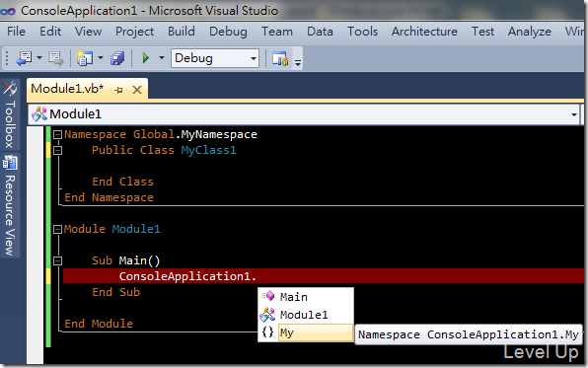
Task: Click the Visual Studio infinity logo icon
Action: click(8, 11)
